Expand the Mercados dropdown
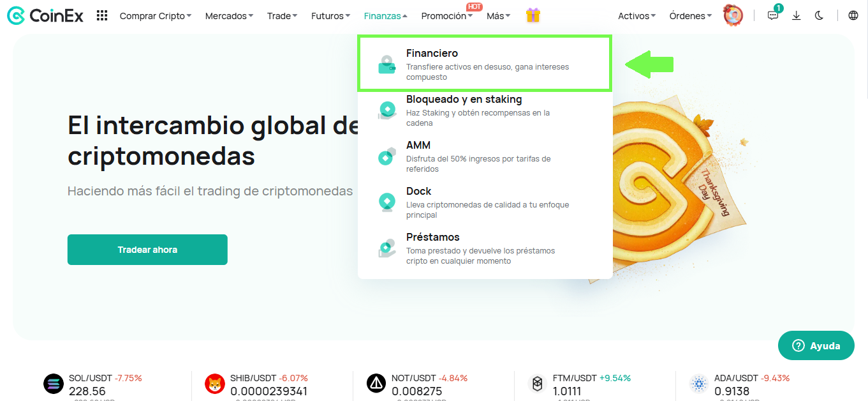The width and height of the screenshot is (868, 401). tap(229, 16)
